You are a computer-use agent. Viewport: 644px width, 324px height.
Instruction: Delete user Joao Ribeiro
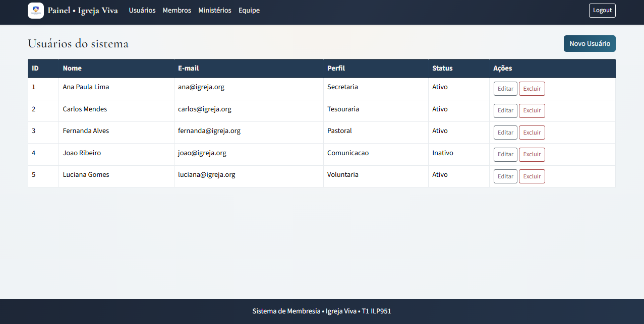click(532, 155)
